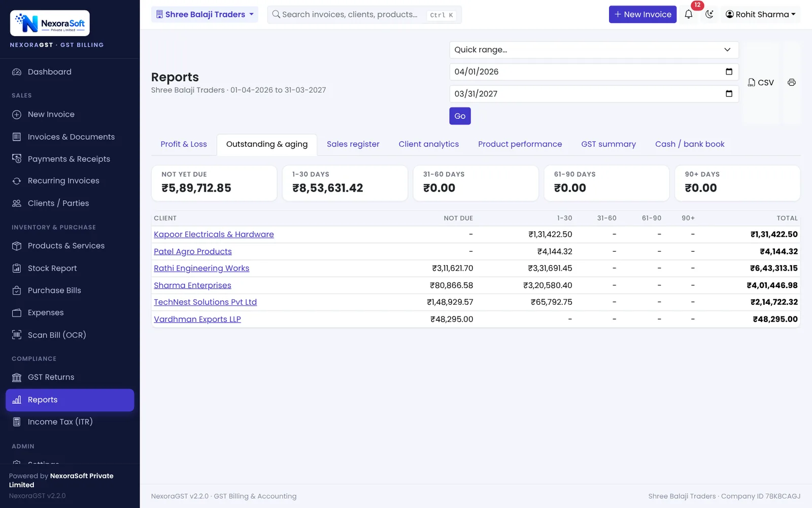The image size is (812, 508).
Task: Export report as CSV
Action: (x=761, y=82)
